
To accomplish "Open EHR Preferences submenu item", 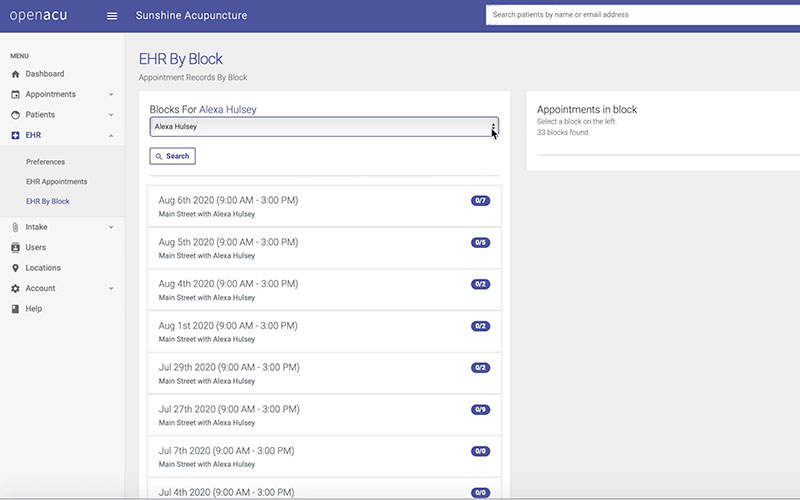I will pos(45,162).
